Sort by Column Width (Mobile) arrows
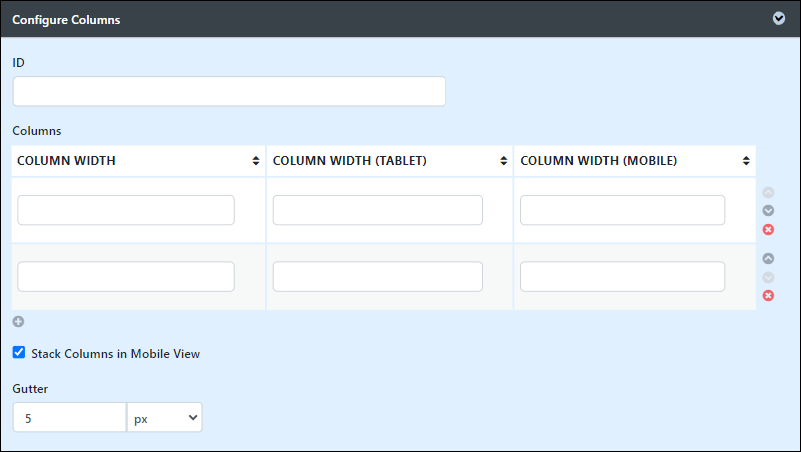Image resolution: width=801 pixels, height=452 pixels. 746,161
